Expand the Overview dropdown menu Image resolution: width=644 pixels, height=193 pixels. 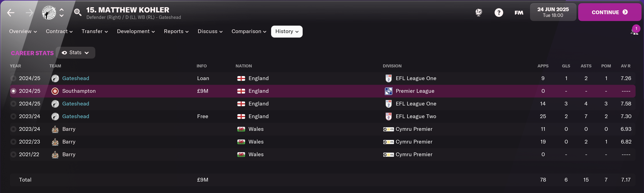(x=23, y=32)
